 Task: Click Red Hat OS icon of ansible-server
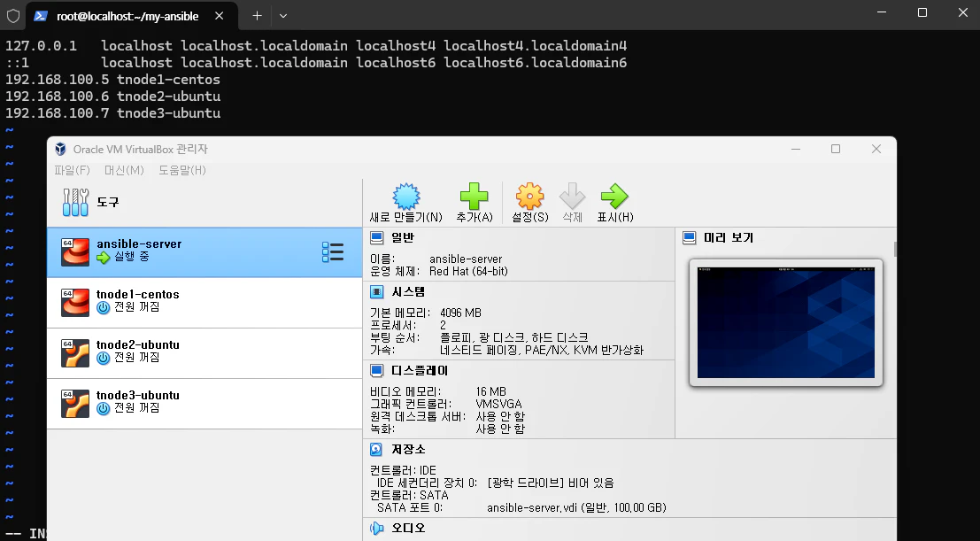pyautogui.click(x=75, y=252)
